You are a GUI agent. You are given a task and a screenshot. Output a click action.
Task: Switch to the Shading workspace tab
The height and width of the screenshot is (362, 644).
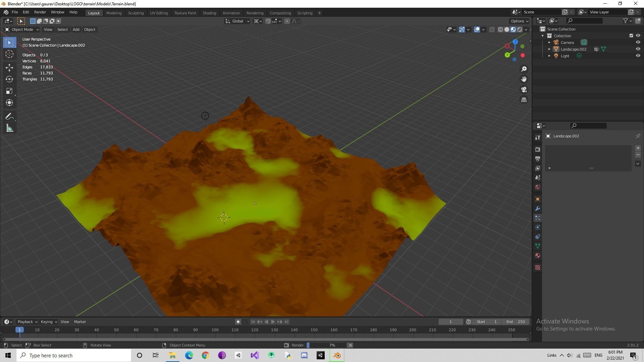[209, 13]
